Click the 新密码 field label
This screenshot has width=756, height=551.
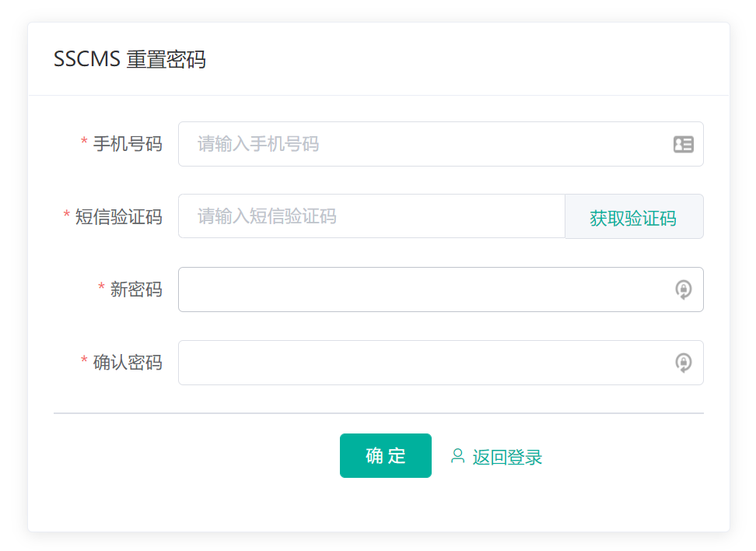(136, 290)
